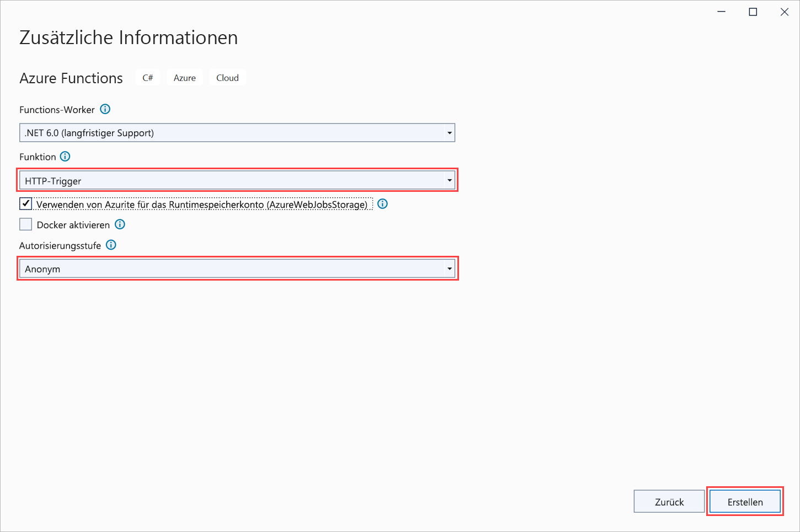The image size is (800, 532).
Task: Open the Funktion HTTP-Trigger dropdown
Action: point(237,180)
